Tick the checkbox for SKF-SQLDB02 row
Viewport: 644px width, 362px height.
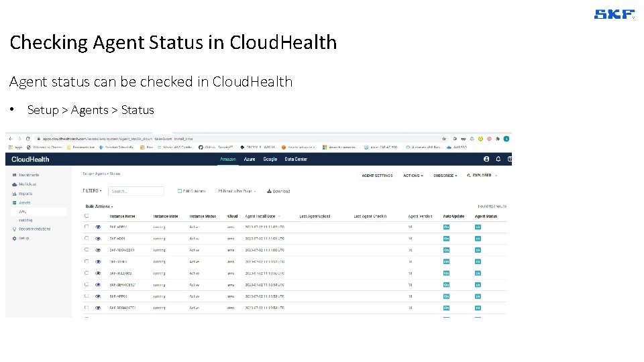(87, 273)
